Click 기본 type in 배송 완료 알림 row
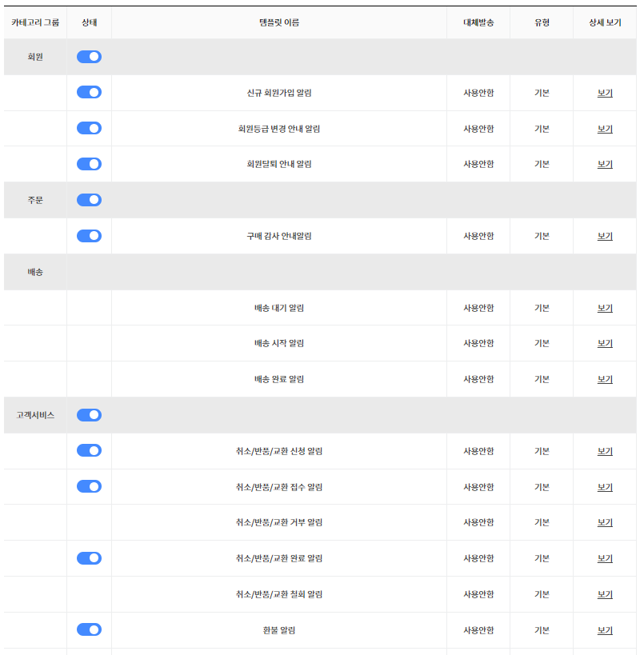The image size is (644, 655). click(x=542, y=379)
